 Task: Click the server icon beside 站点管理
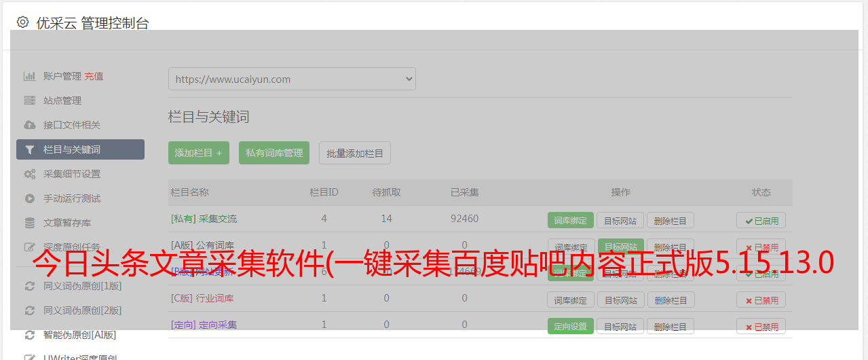[29, 101]
